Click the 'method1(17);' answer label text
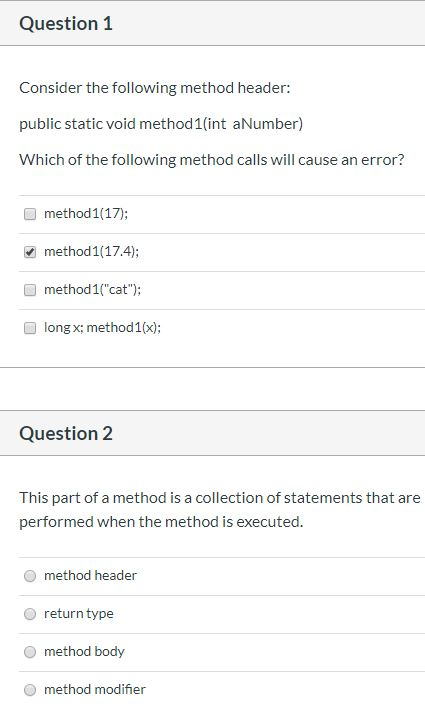The image size is (425, 716). 86,214
